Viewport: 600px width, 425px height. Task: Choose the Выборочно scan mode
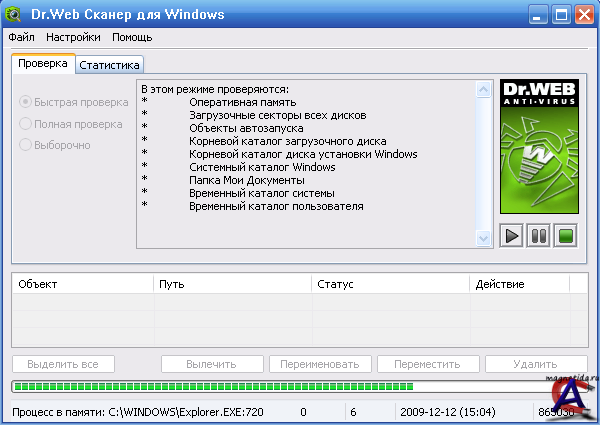26,145
